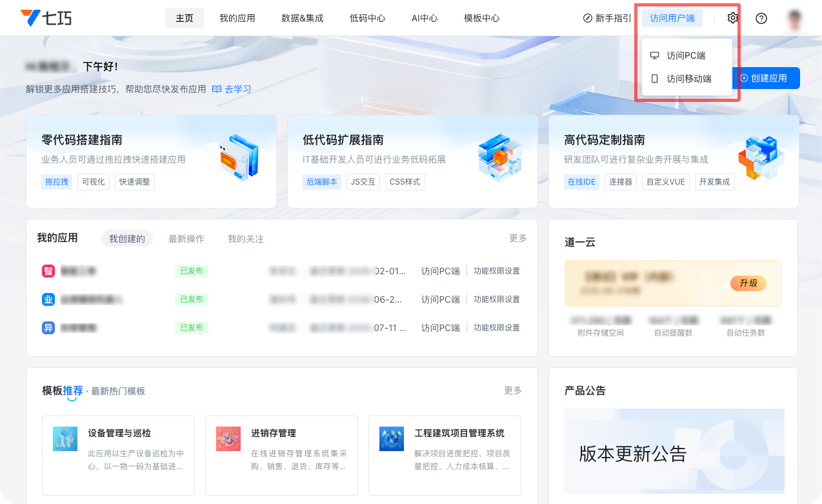822x504 pixels.
Task: Click the 后端脚本 tag
Action: pos(322,182)
